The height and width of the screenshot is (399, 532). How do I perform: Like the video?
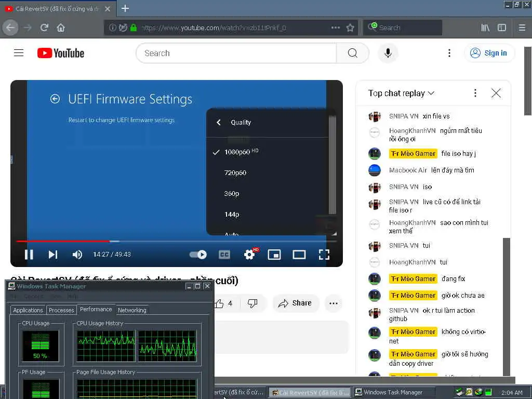pyautogui.click(x=223, y=303)
